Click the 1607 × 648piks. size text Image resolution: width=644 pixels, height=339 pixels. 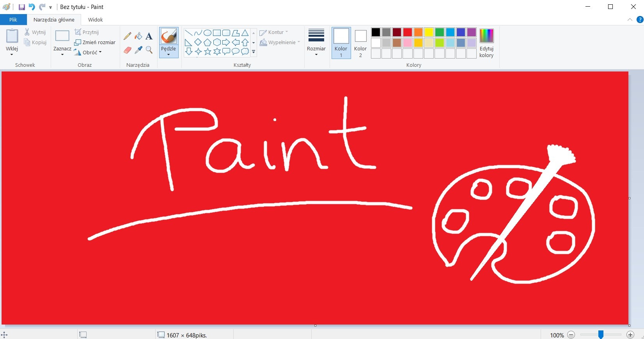186,335
